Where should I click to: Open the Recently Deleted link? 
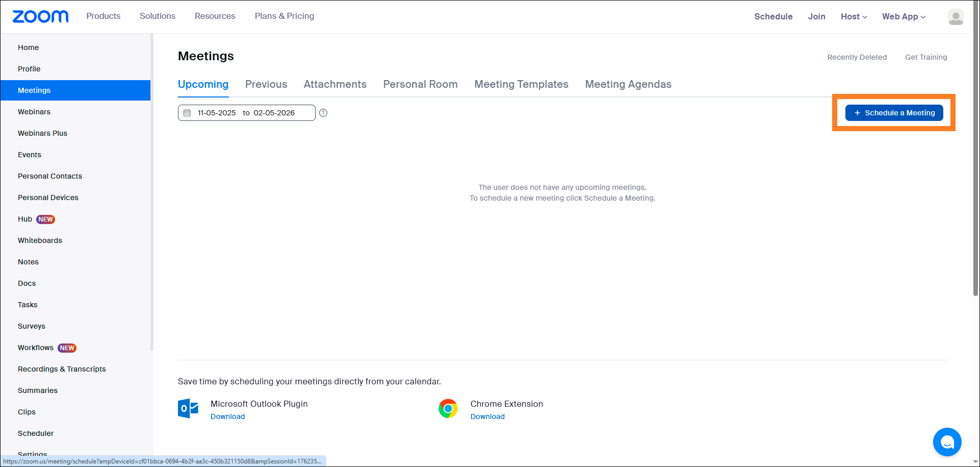(857, 57)
